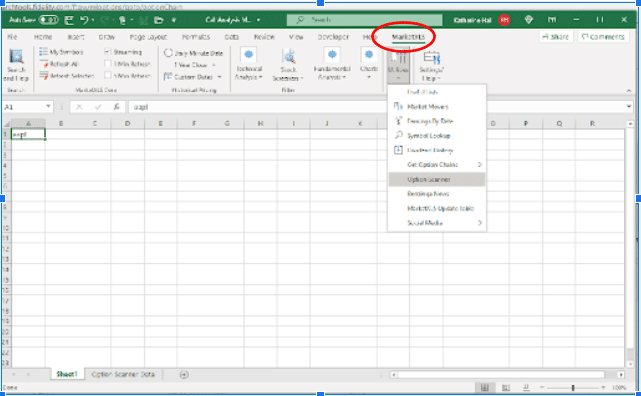Viewport: 641px width, 396px height.
Task: Open the File tab
Action: pyautogui.click(x=12, y=37)
